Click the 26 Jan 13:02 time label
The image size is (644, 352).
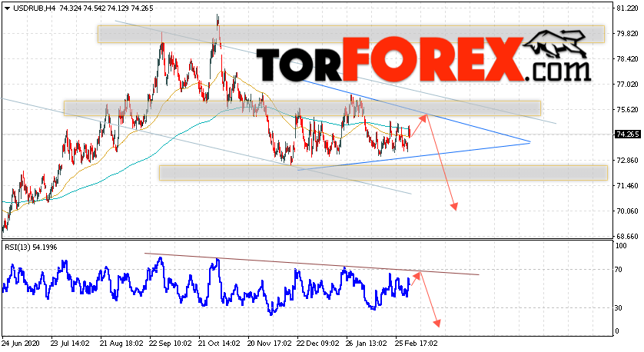click(367, 343)
